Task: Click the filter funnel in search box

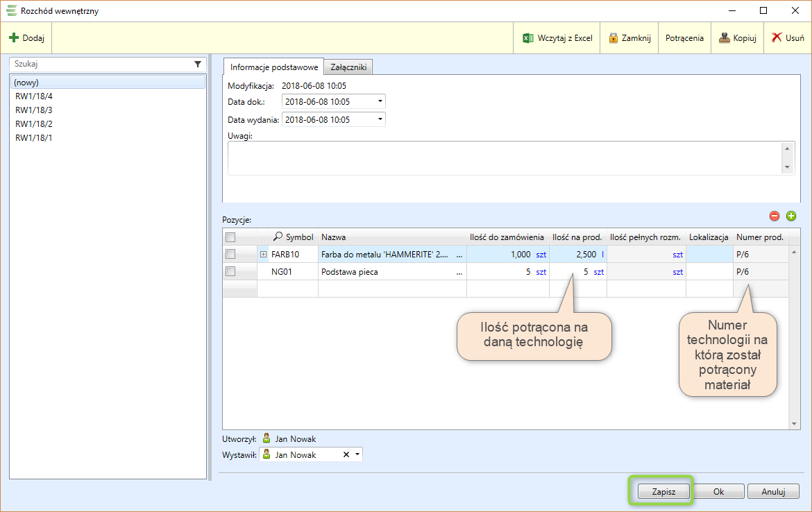Action: tap(198, 64)
